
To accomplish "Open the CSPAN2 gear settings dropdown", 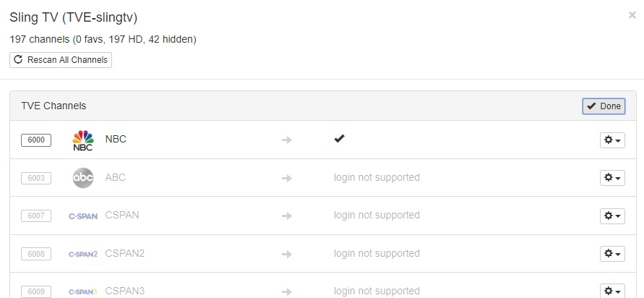I will (x=612, y=254).
